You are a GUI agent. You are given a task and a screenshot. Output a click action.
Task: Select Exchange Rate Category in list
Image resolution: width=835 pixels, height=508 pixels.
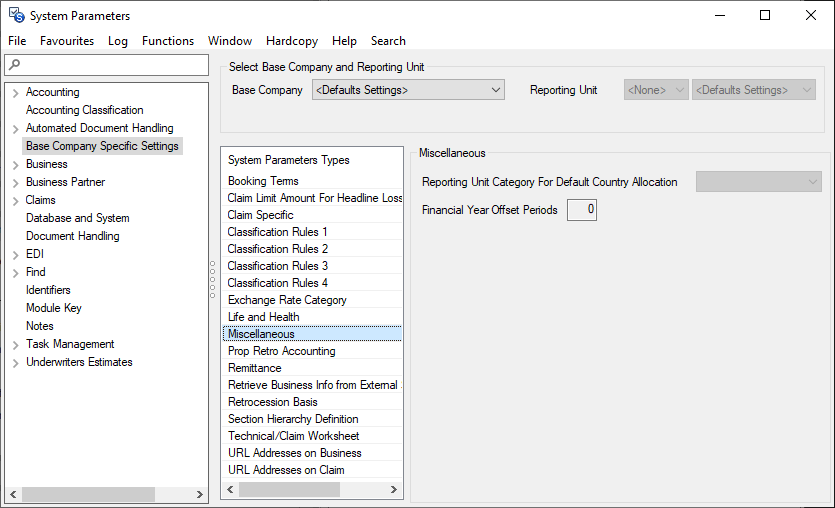(287, 300)
